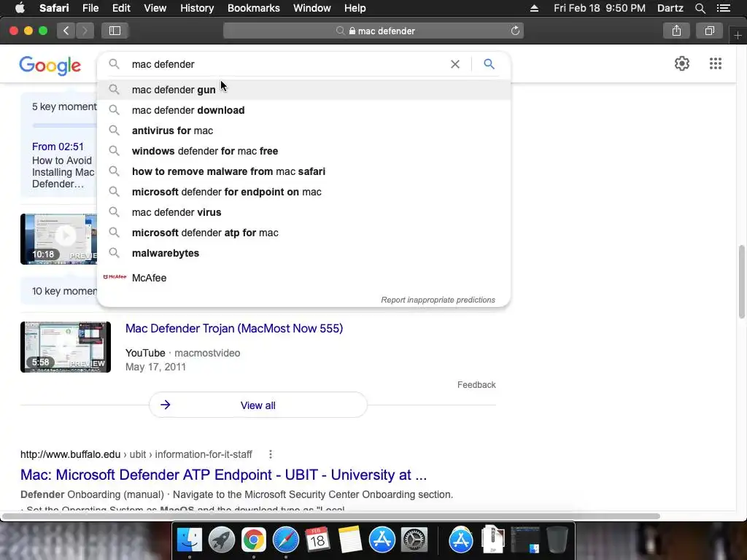Go to Google homepage via logo
The height and width of the screenshot is (560, 747).
click(50, 65)
